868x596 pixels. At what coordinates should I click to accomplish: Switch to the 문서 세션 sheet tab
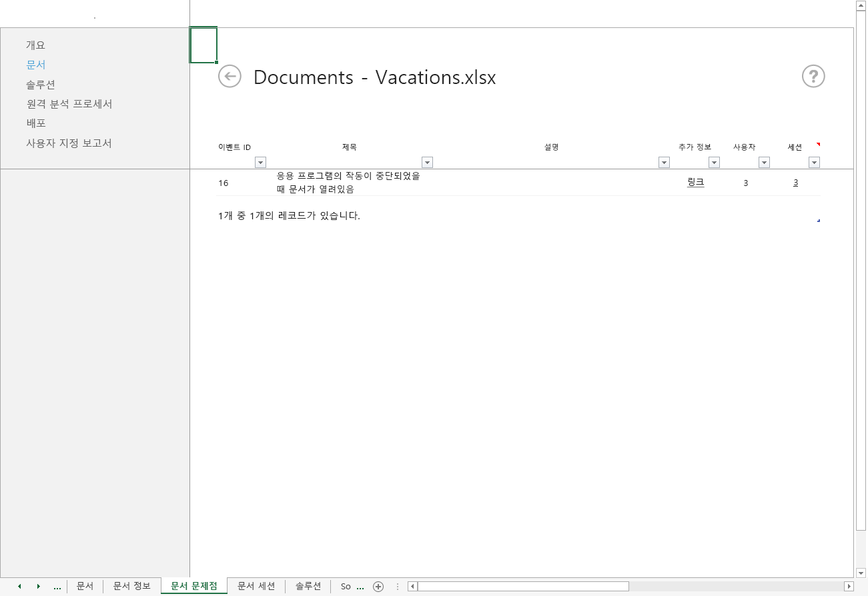[x=256, y=587]
